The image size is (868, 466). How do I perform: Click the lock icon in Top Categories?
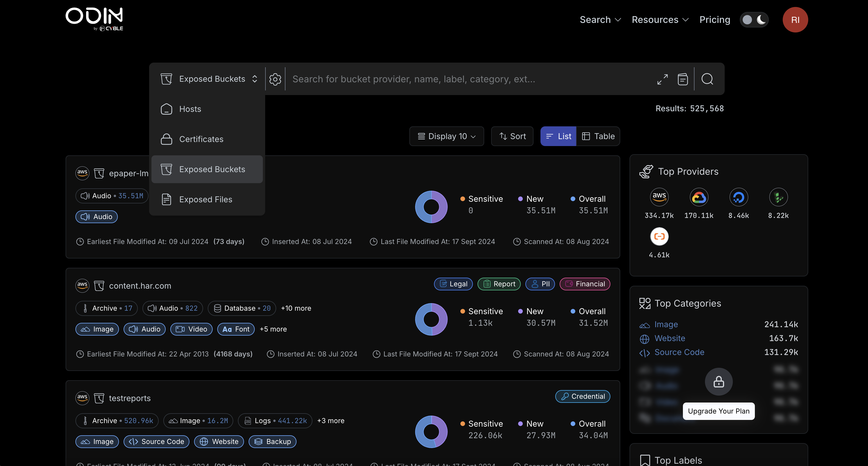click(719, 381)
